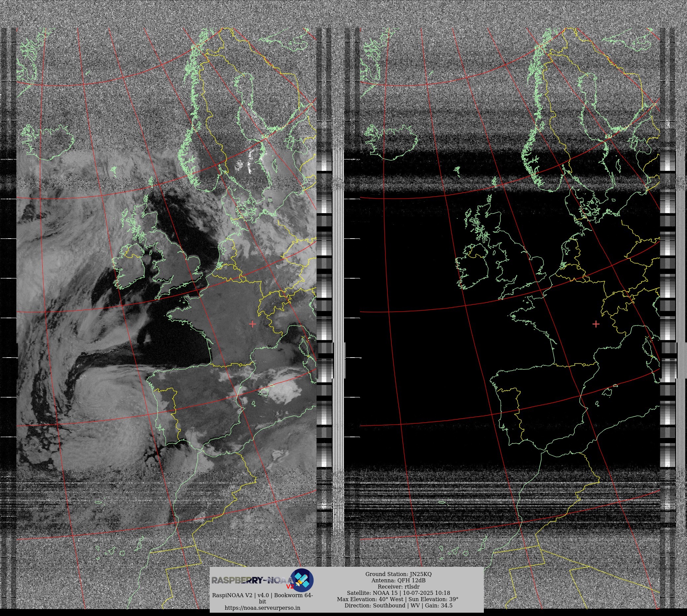The width and height of the screenshot is (687, 616).
Task: Click the blue satellite logo icon
Action: pyautogui.click(x=302, y=580)
